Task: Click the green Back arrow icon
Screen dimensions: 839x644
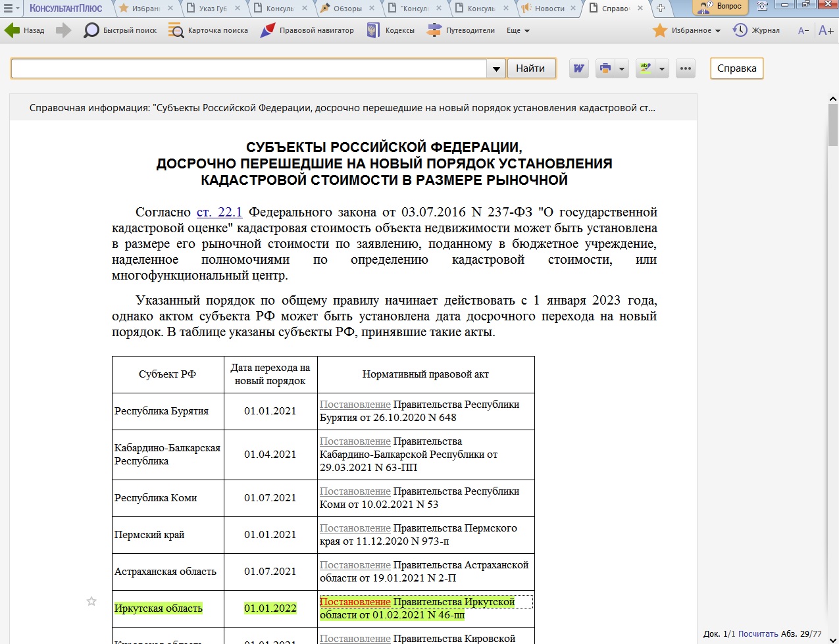Action: 13,30
